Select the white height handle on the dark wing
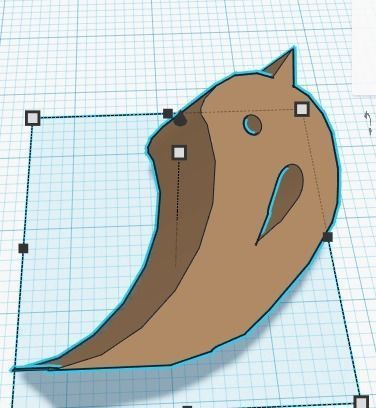376x408 pixels. (x=180, y=152)
